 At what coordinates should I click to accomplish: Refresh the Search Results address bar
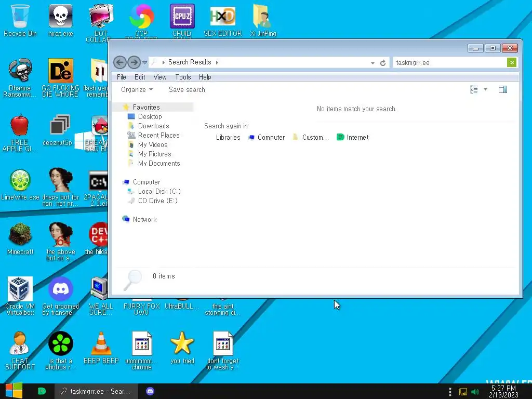point(383,63)
